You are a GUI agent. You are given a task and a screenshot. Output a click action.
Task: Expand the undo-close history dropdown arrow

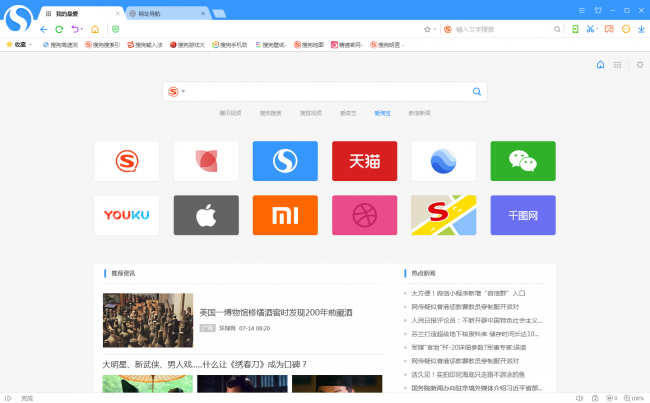click(x=82, y=29)
